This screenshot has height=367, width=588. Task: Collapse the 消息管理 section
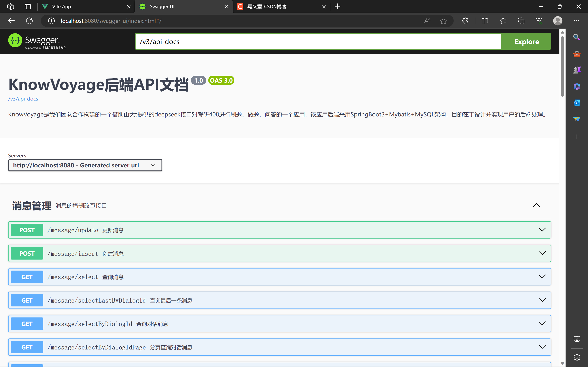point(536,205)
